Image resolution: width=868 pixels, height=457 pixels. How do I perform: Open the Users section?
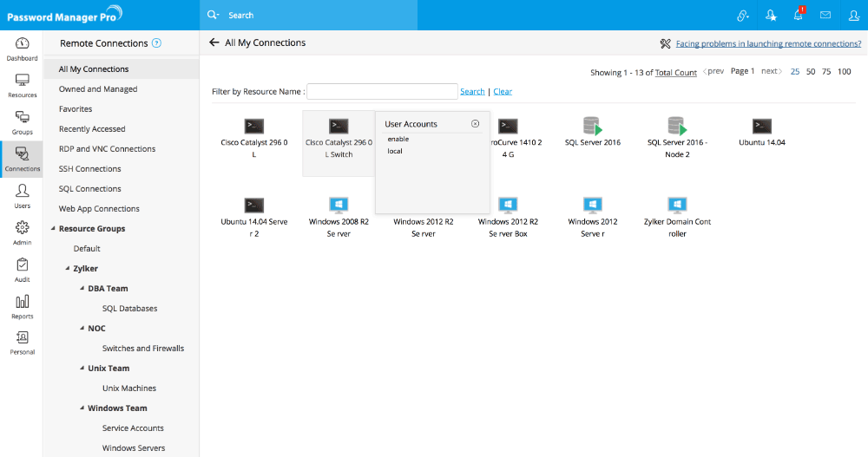[23, 196]
